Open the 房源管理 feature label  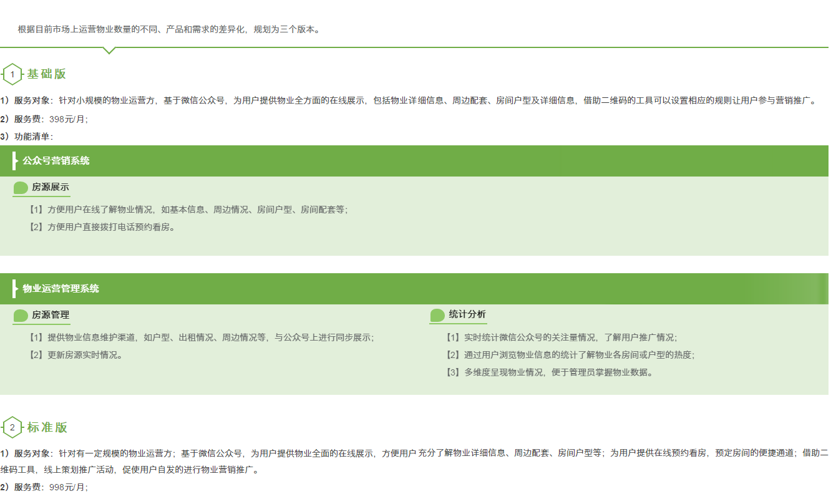[51, 315]
